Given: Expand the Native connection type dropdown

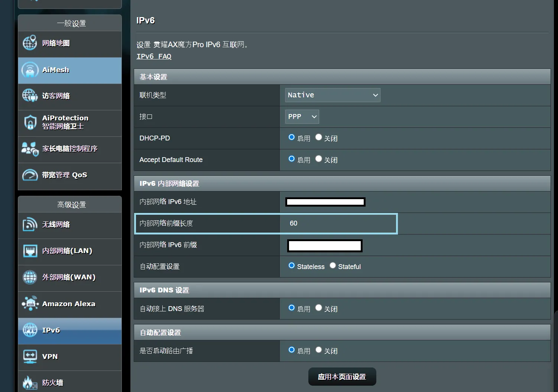Looking at the screenshot, I should point(332,95).
